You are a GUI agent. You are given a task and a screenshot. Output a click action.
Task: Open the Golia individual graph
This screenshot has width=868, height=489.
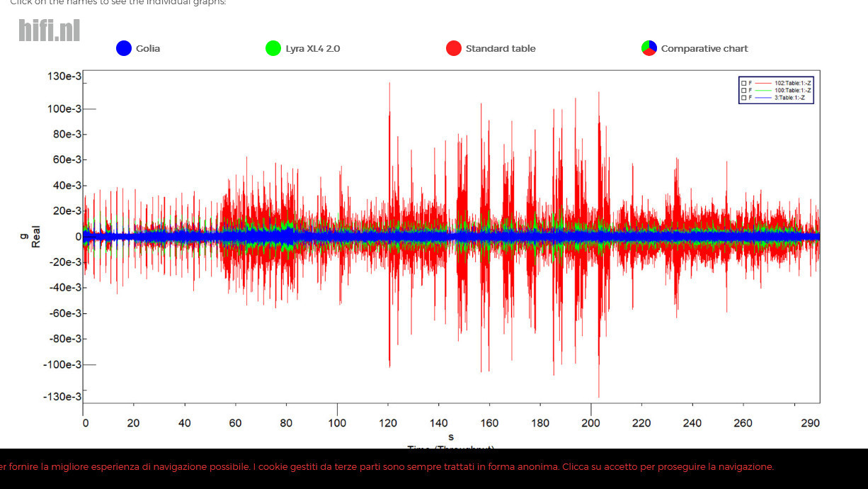148,49
